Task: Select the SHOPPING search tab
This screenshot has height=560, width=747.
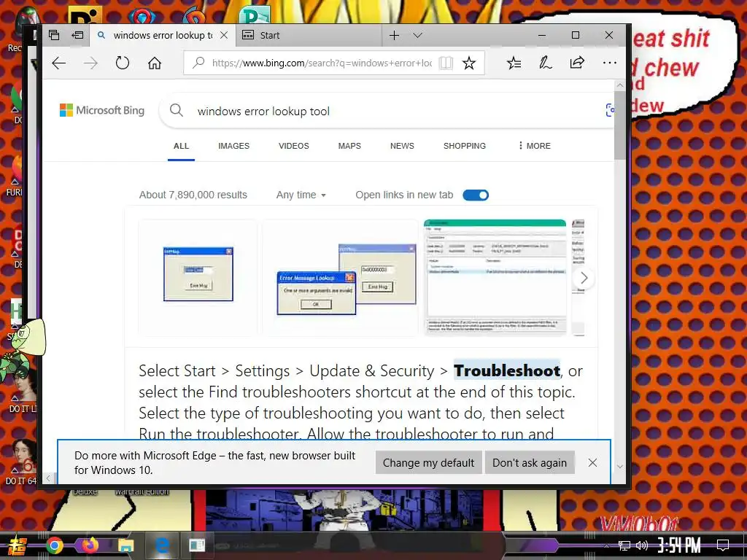Action: click(465, 146)
